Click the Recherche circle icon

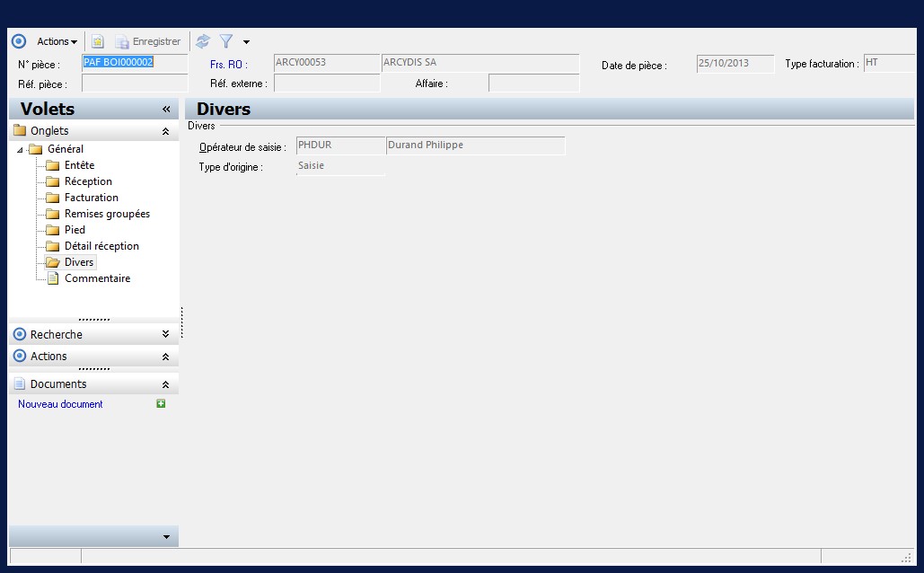[x=20, y=334]
